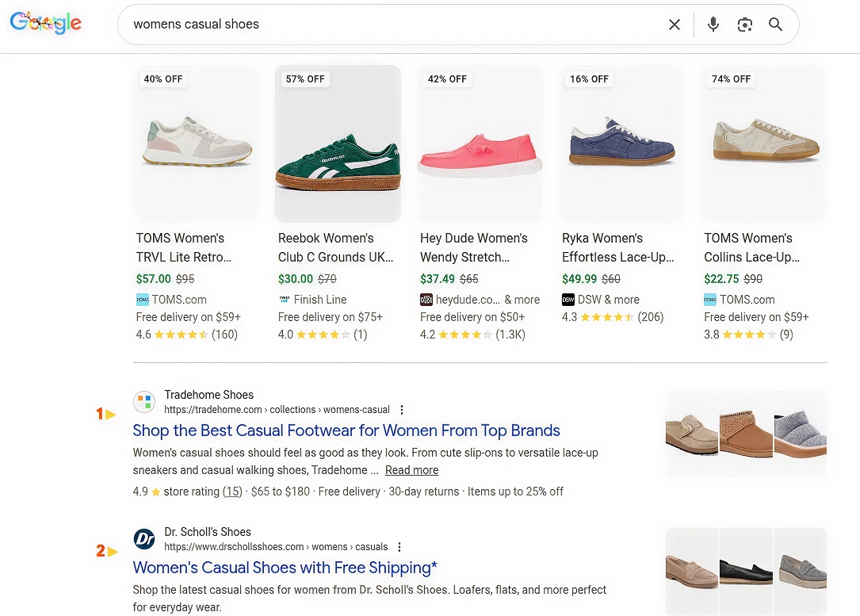Click the Finish Line seller name
Screen dimensions: 860x616
tap(320, 300)
